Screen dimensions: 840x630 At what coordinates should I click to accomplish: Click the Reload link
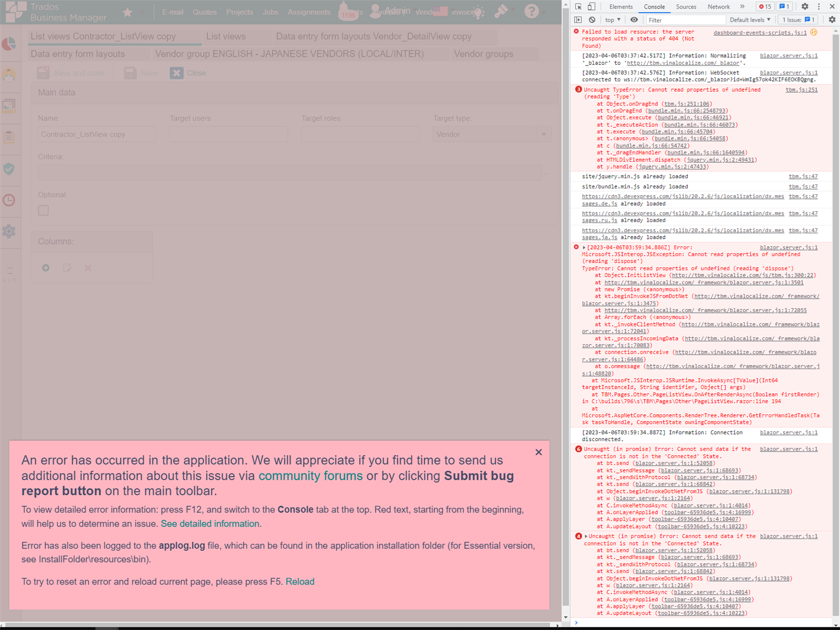[x=300, y=582]
